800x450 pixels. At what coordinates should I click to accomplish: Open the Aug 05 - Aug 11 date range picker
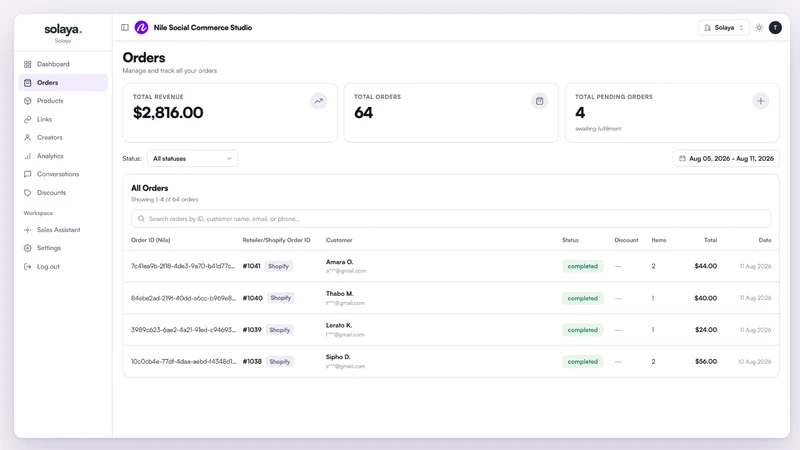(x=726, y=159)
